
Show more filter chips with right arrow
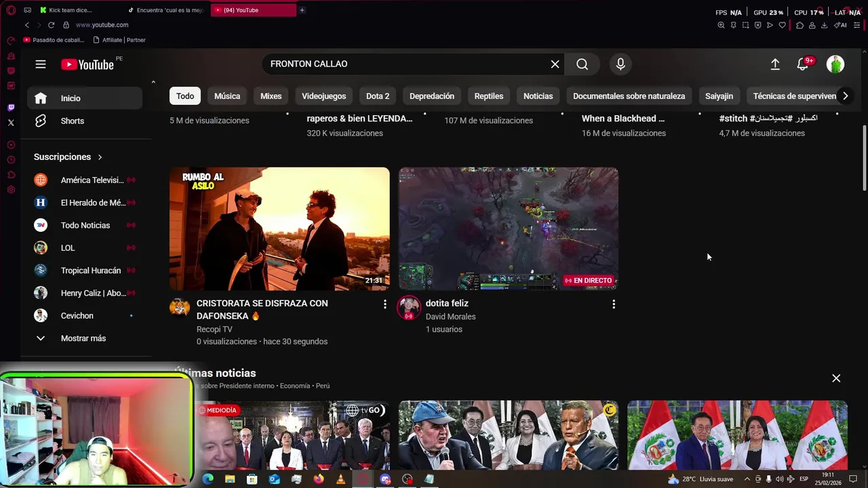tap(845, 96)
